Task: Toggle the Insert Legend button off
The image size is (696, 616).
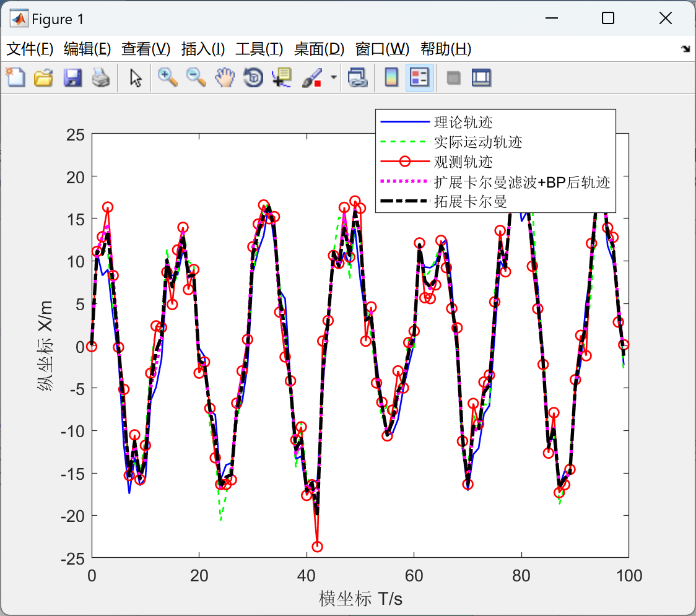Action: [419, 77]
